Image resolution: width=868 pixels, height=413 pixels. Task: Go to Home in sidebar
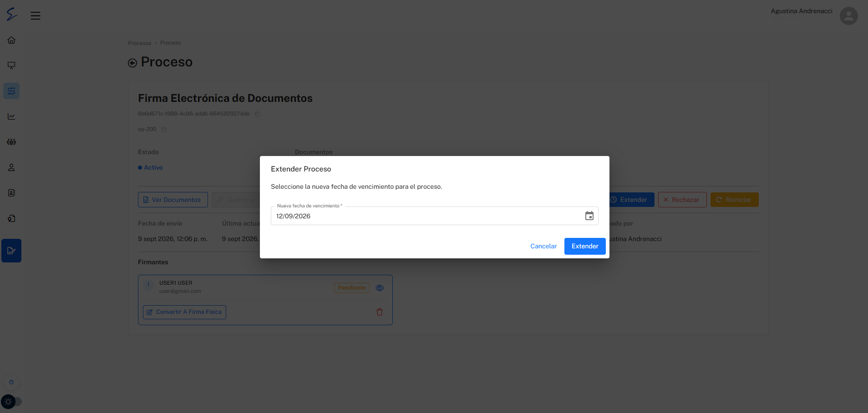[11, 40]
